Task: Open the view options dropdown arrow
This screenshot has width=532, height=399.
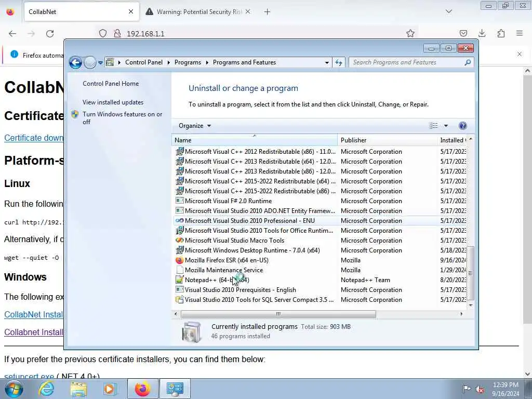Action: click(446, 126)
